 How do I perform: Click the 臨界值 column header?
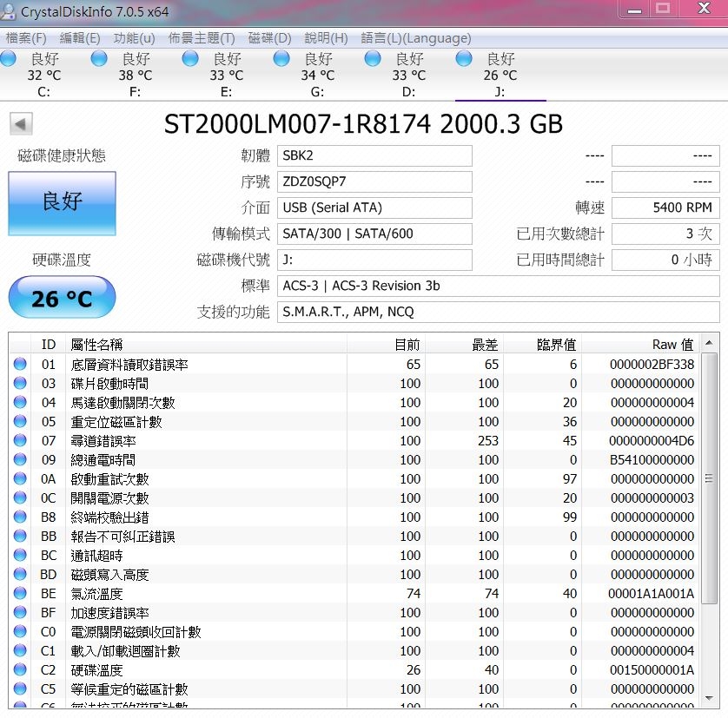[x=542, y=345]
